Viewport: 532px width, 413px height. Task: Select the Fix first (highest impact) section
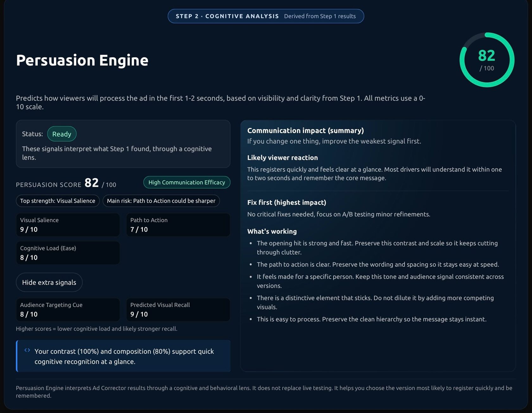click(x=287, y=202)
